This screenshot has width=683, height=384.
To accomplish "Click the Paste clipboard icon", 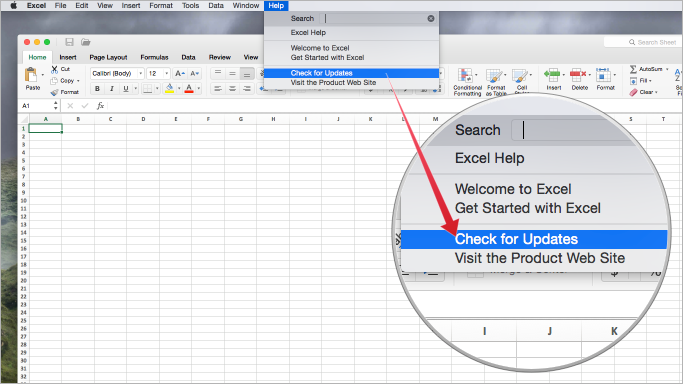I will pyautogui.click(x=31, y=75).
